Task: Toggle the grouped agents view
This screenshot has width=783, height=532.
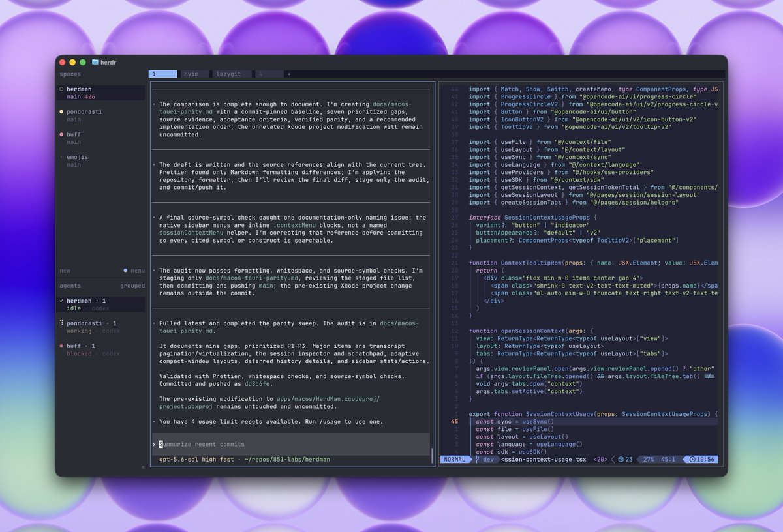Action: [x=132, y=286]
